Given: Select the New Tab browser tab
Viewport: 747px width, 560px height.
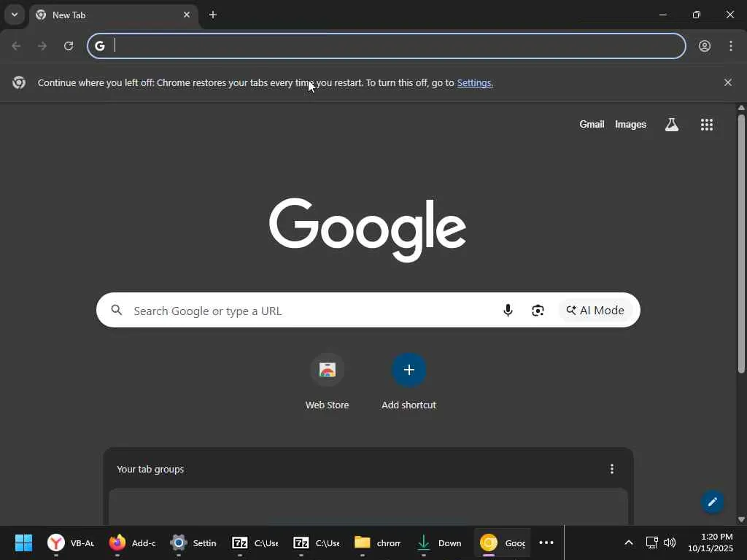Looking at the screenshot, I should pyautogui.click(x=115, y=15).
